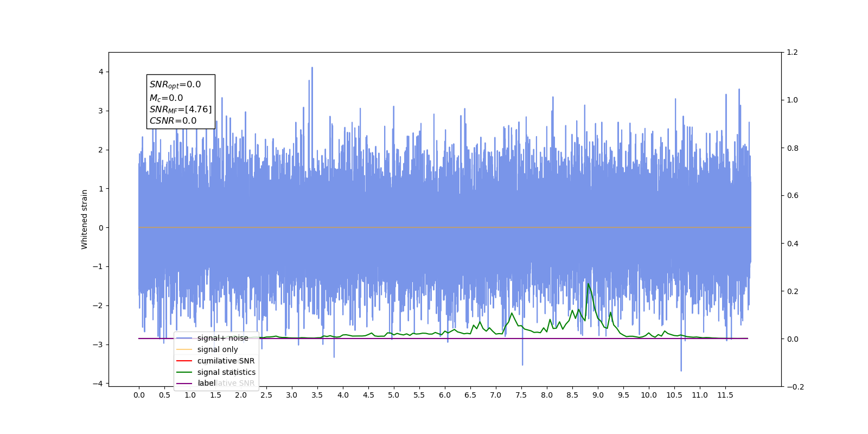Image resolution: width=868 pixels, height=434 pixels.
Task: Click the x-axis tick label 9.0
Action: tap(598, 395)
